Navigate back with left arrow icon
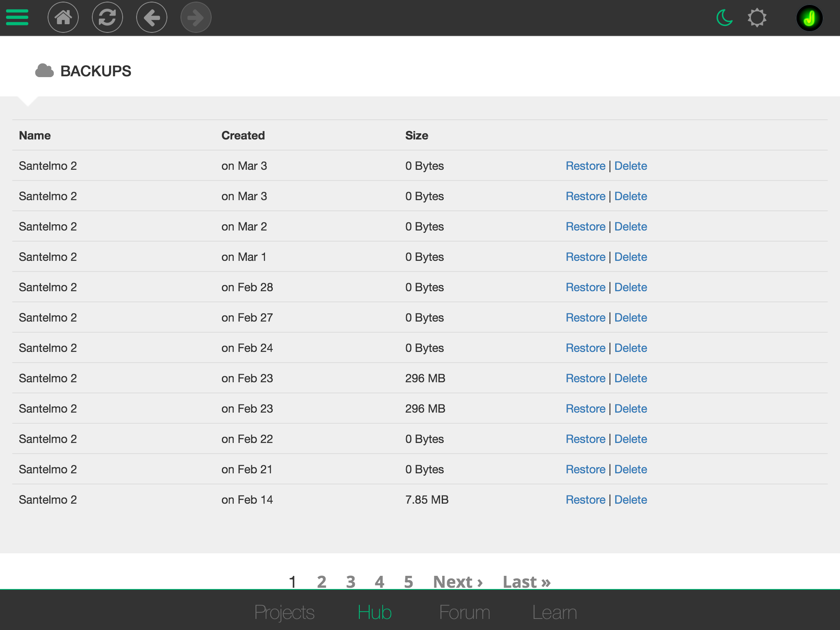 click(152, 18)
